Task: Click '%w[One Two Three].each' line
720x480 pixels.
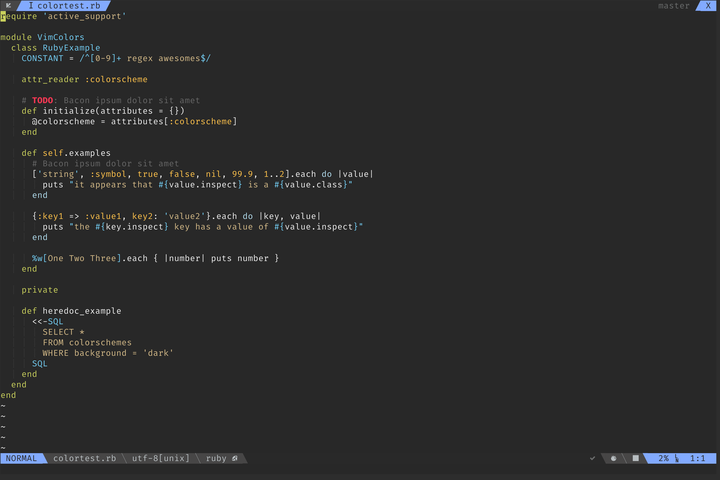Action: pos(155,258)
